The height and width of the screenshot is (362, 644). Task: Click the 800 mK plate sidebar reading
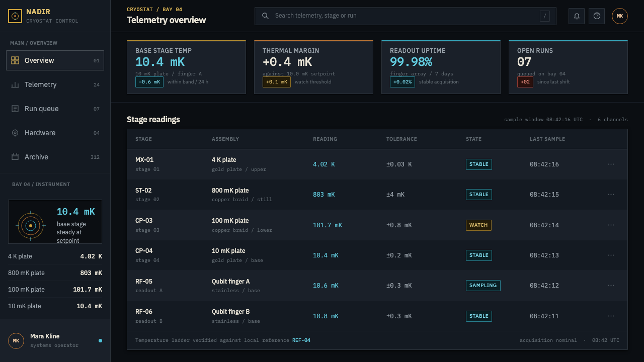coord(55,273)
